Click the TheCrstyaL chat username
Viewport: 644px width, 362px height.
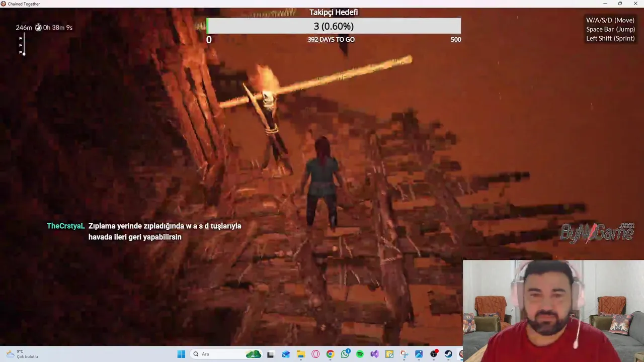[x=66, y=226]
